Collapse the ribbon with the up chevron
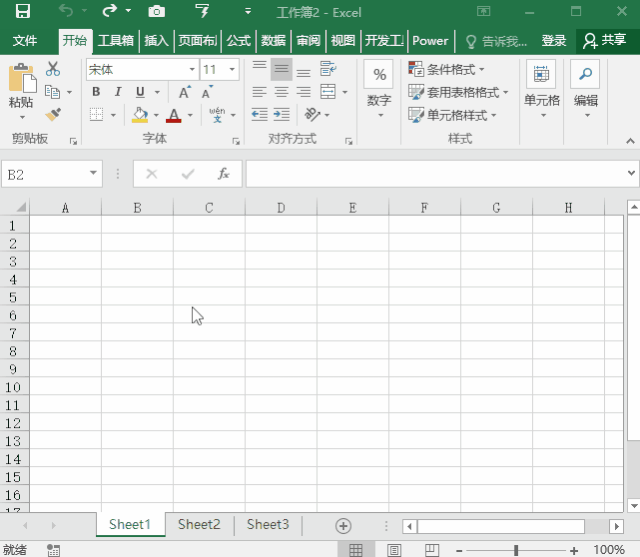The image size is (640, 557). click(630, 141)
